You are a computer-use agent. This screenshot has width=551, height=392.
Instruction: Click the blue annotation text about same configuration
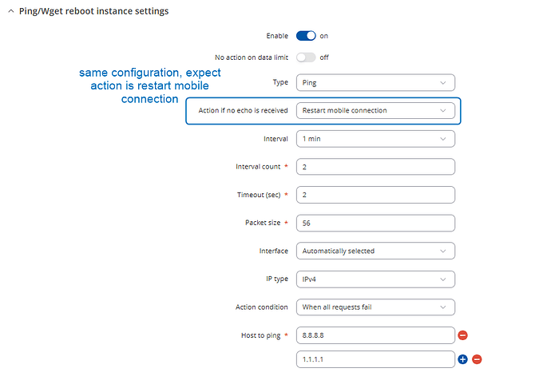coord(149,85)
